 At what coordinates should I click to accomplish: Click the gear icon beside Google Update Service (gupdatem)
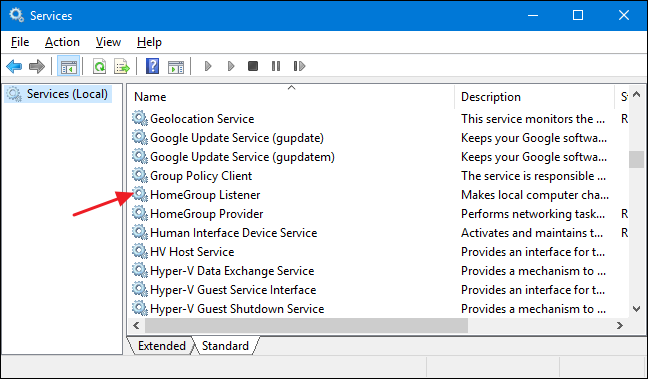pyautogui.click(x=140, y=156)
